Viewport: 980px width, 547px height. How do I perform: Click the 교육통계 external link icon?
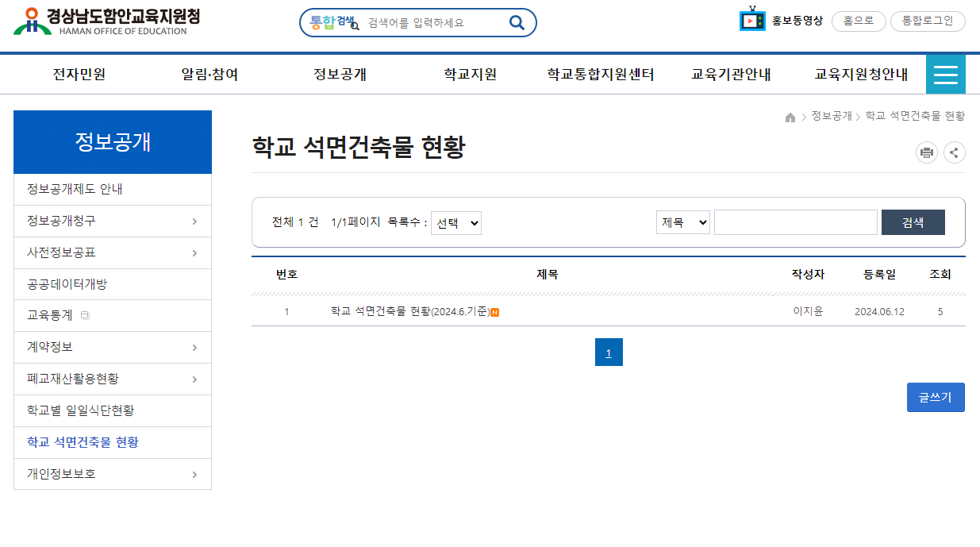point(85,316)
